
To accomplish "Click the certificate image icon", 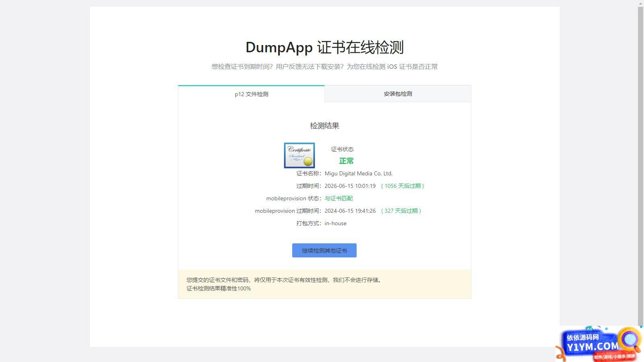I will coord(299,155).
